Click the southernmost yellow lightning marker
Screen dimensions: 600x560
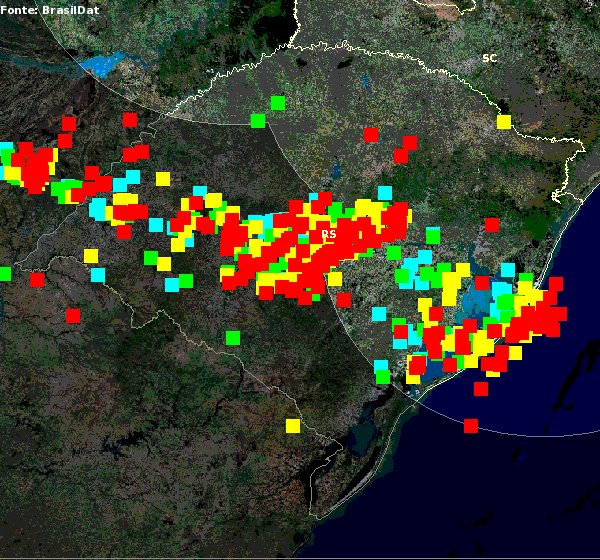[x=293, y=426]
